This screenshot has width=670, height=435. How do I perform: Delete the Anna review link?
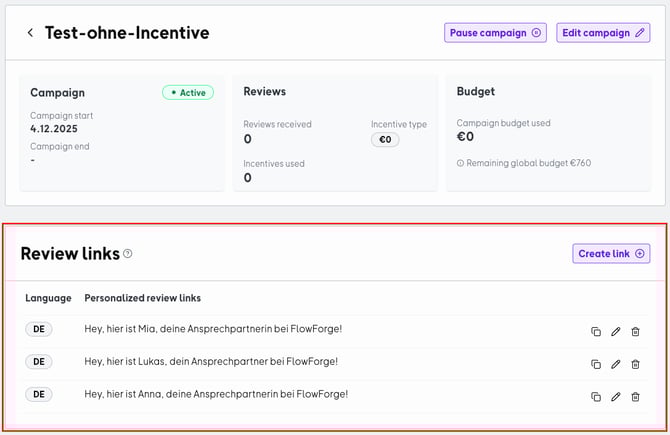pyautogui.click(x=635, y=397)
